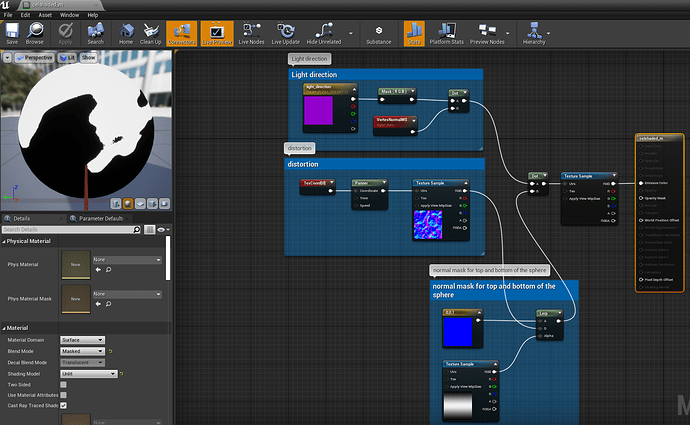Enable the Use Material Attributes checkbox
This screenshot has height=425, width=690.
(x=63, y=395)
